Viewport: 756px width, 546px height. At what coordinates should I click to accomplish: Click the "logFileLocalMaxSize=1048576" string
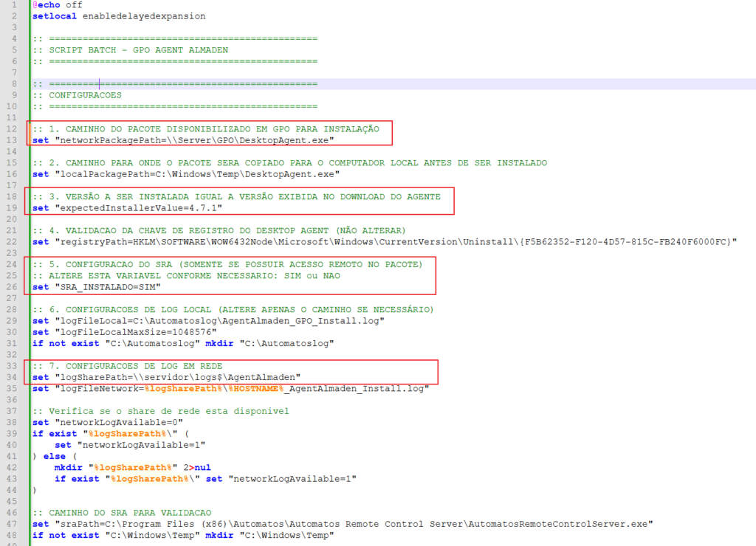coord(136,332)
